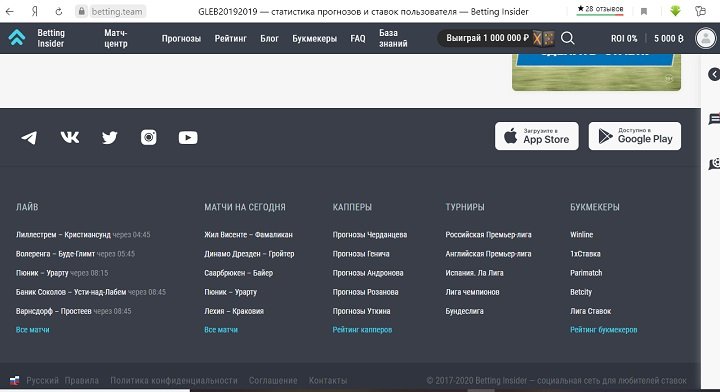The image size is (720, 392).
Task: Open Баник Соколов – Усти-над-Лабем match
Action: tap(71, 292)
